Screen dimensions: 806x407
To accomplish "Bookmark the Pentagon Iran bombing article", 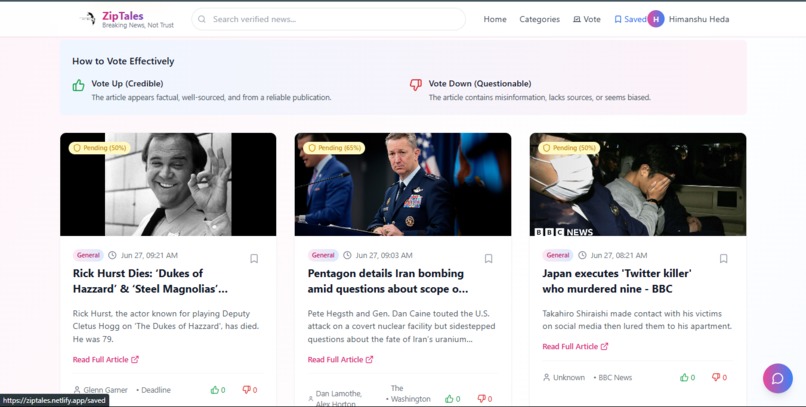I will tap(488, 258).
